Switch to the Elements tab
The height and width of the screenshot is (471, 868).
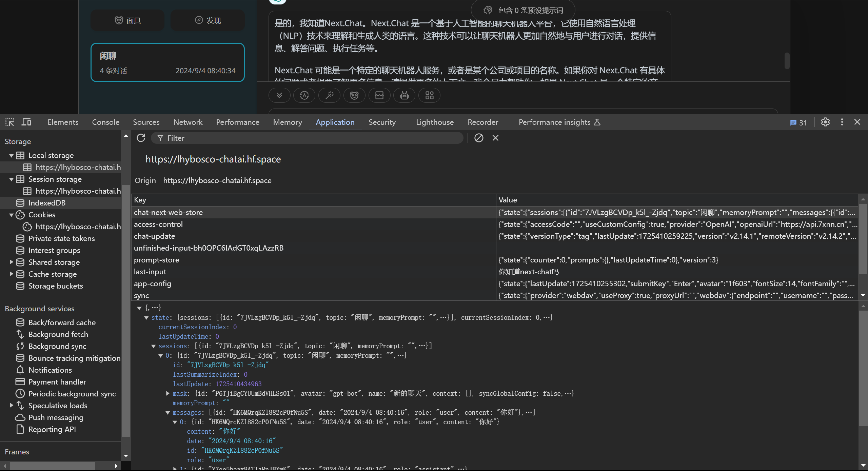[63, 122]
